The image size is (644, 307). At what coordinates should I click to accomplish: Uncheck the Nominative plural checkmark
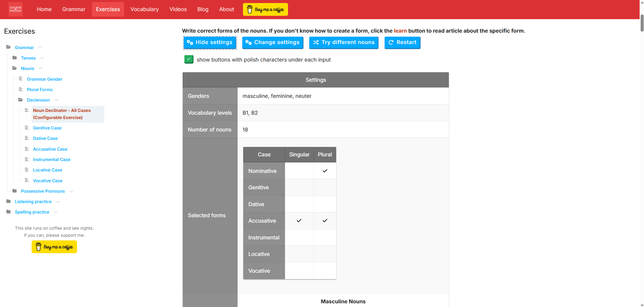(x=325, y=171)
